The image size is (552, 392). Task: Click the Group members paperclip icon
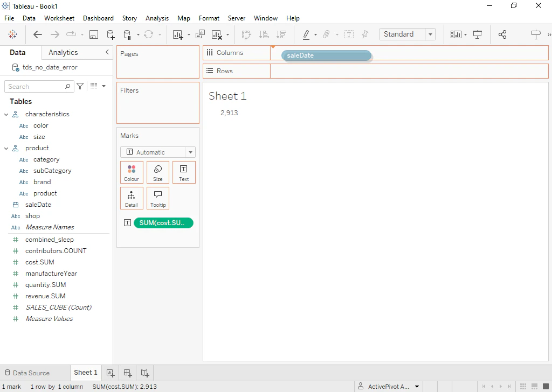coord(326,34)
